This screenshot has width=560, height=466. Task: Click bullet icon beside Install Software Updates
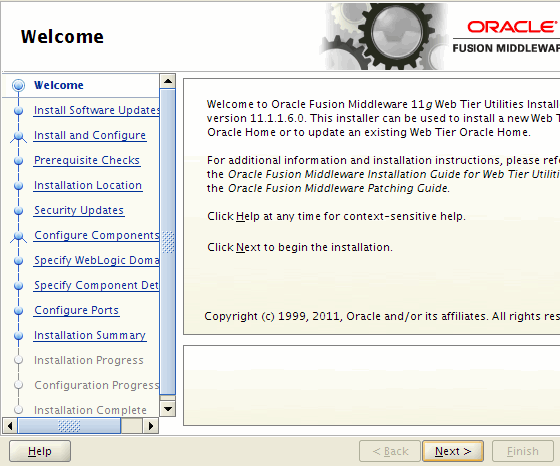[19, 111]
